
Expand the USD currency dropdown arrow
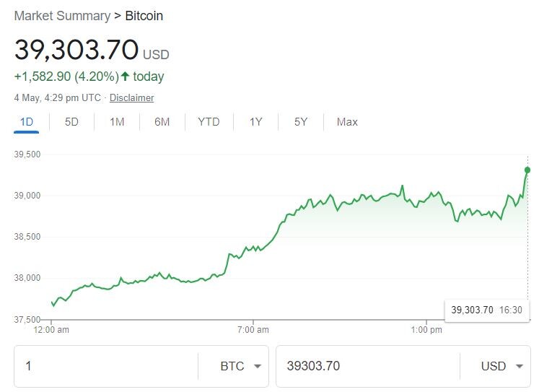pos(520,366)
